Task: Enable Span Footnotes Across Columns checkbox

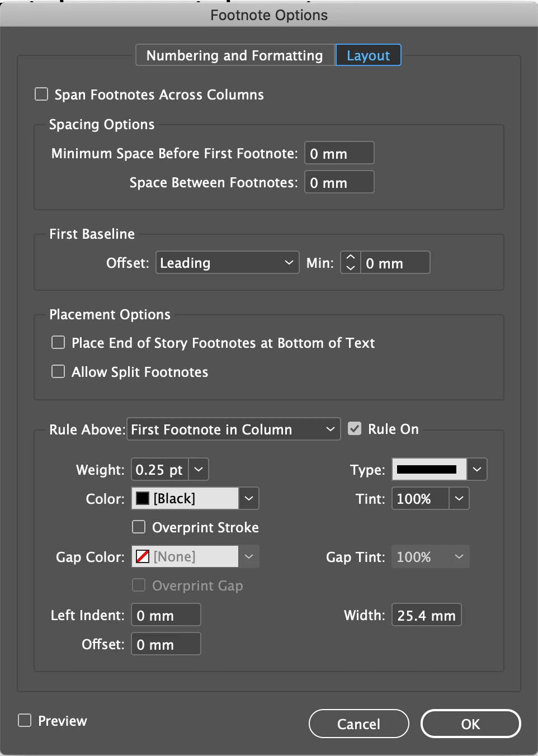Action: pyautogui.click(x=41, y=94)
